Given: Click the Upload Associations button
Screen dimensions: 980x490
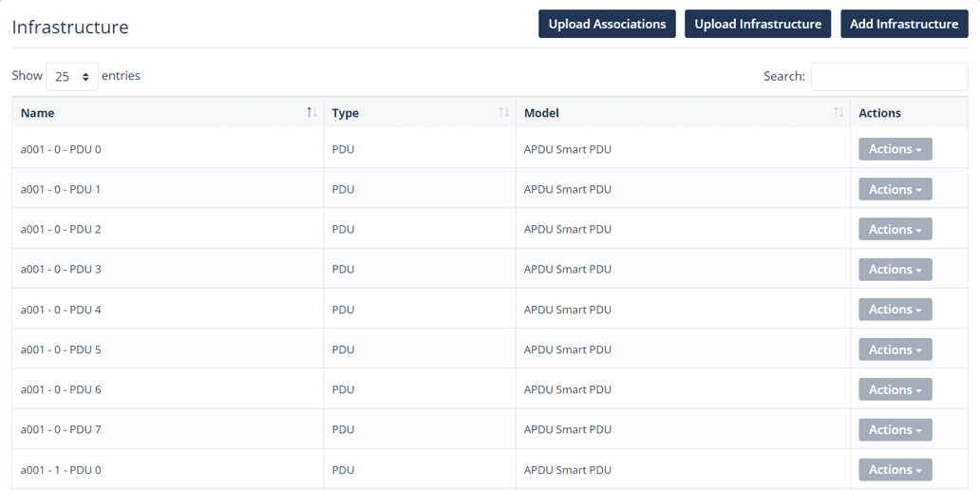Looking at the screenshot, I should [607, 24].
